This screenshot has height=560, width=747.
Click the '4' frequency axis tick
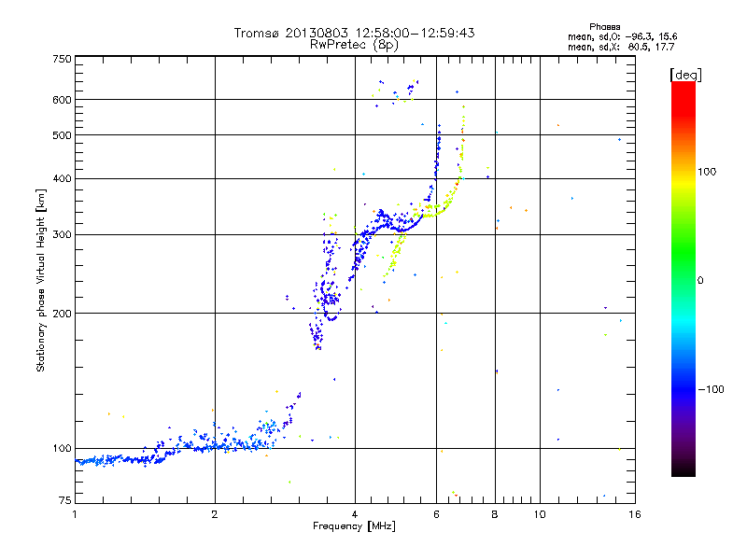[355, 514]
